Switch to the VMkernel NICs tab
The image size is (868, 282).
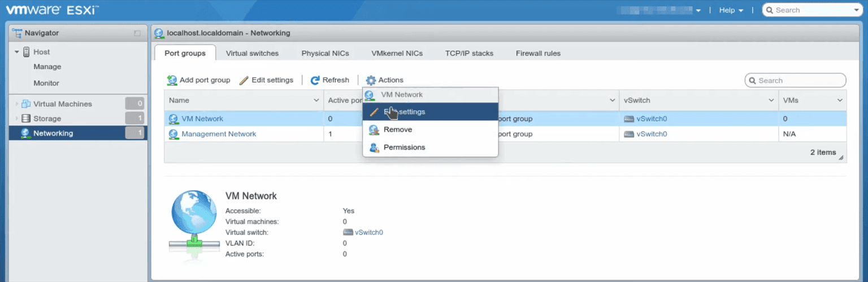397,54
